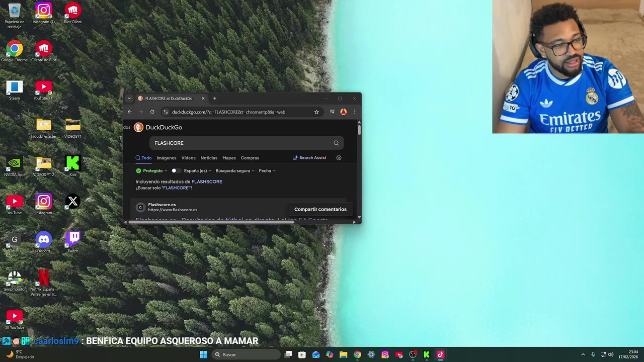The image size is (644, 362).
Task: Select the Cliente de Riot desktop icon
Action: [x=44, y=51]
